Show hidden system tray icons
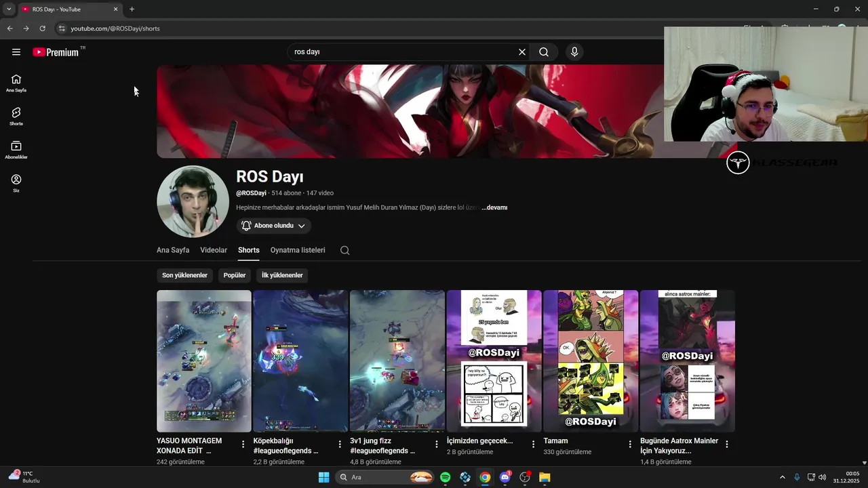Viewport: 868px width, 488px height. [x=782, y=477]
